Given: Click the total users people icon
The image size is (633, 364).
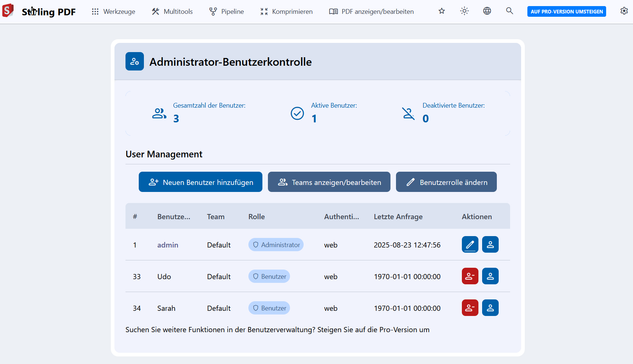Looking at the screenshot, I should [x=159, y=113].
